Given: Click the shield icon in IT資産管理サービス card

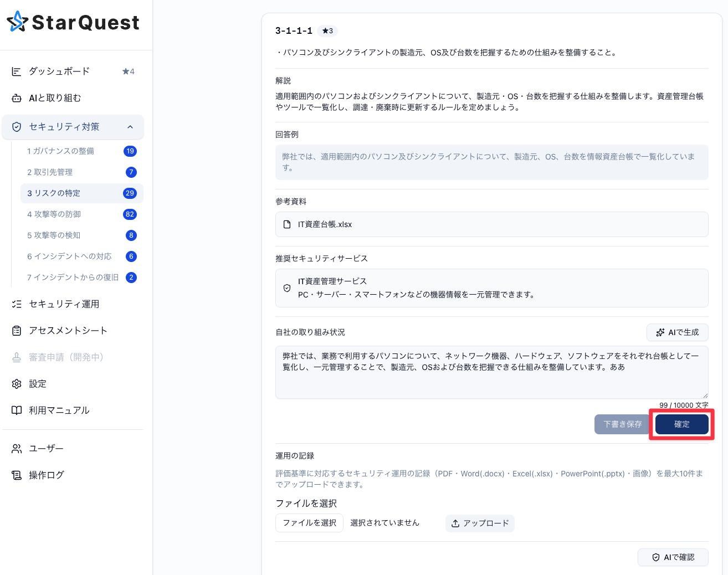Looking at the screenshot, I should pyautogui.click(x=287, y=288).
